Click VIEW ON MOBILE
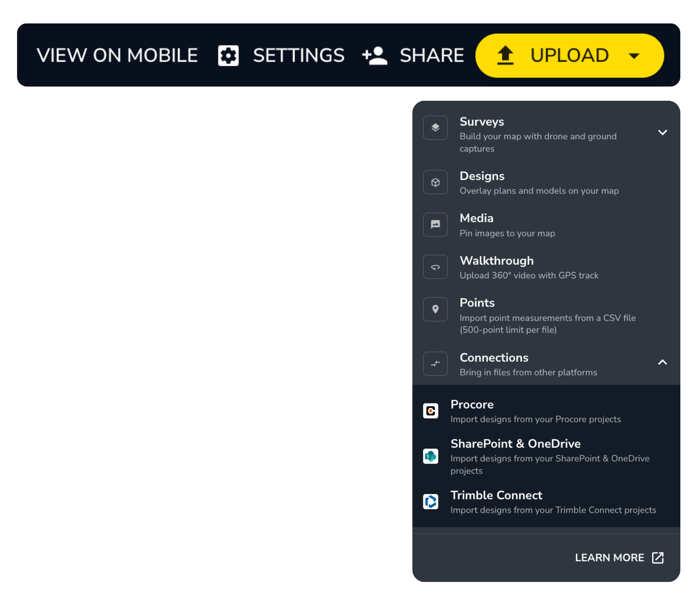 [117, 55]
